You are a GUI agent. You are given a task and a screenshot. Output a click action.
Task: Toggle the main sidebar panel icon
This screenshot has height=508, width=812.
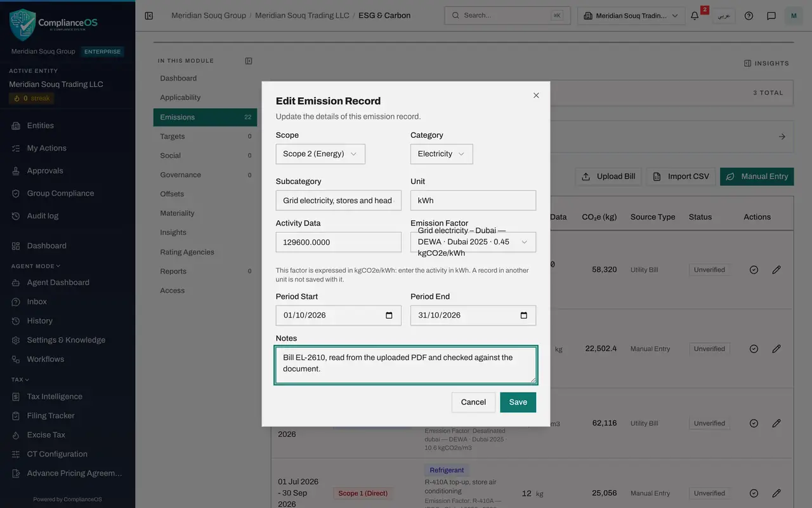pyautogui.click(x=148, y=16)
